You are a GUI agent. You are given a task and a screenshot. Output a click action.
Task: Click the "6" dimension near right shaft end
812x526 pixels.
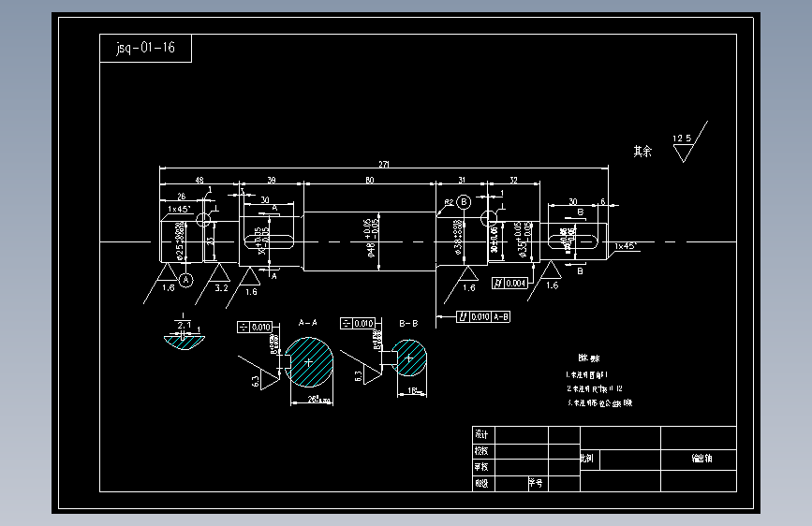click(602, 201)
